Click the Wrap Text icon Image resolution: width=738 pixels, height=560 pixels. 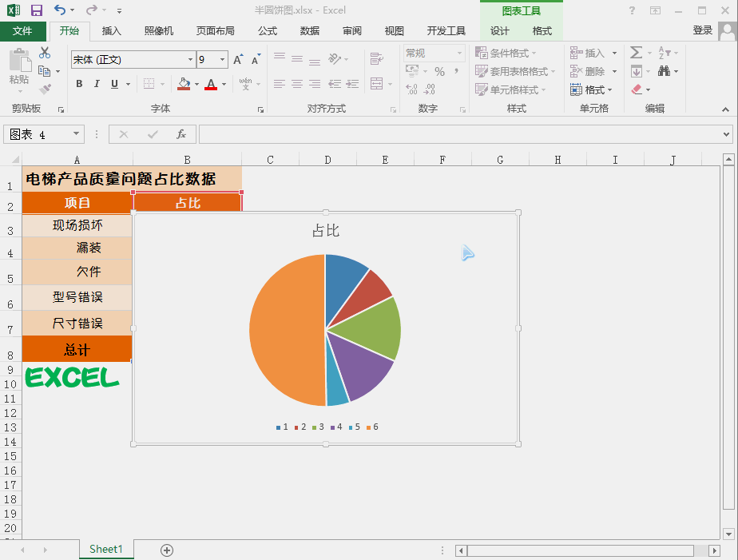(x=376, y=59)
